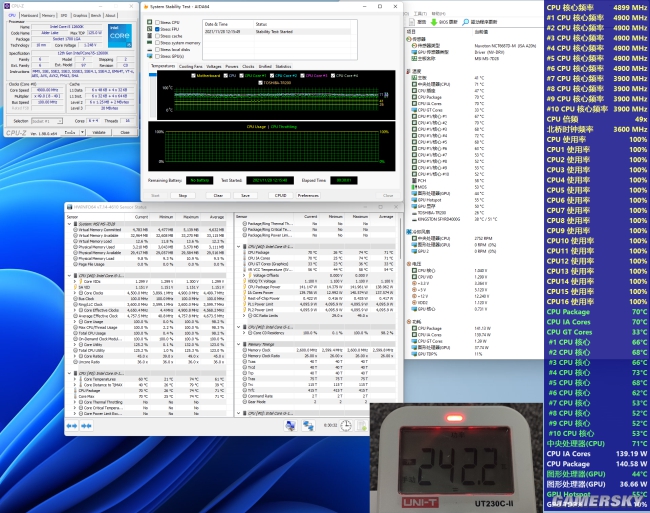The width and height of the screenshot is (650, 513).
Task: Click the AIDA64 flame icon in stability test title bar
Action: 146,7
